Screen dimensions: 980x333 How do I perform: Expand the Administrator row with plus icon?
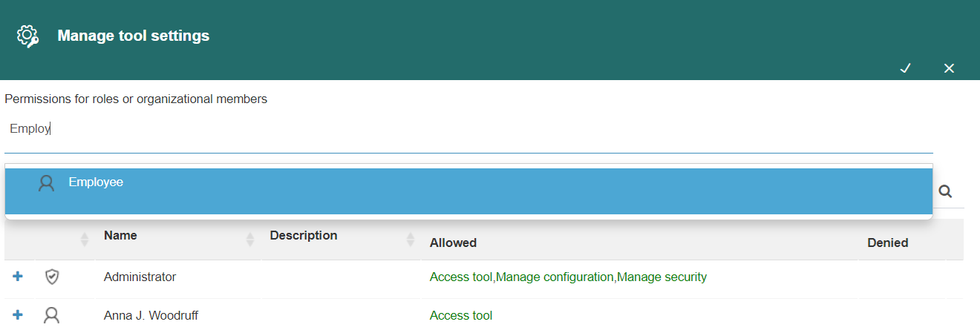[18, 277]
